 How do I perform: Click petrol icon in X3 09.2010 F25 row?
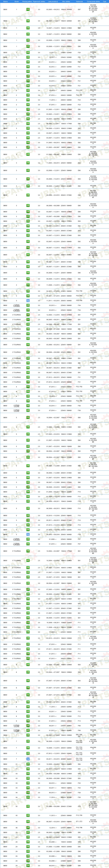coord(28,783)
